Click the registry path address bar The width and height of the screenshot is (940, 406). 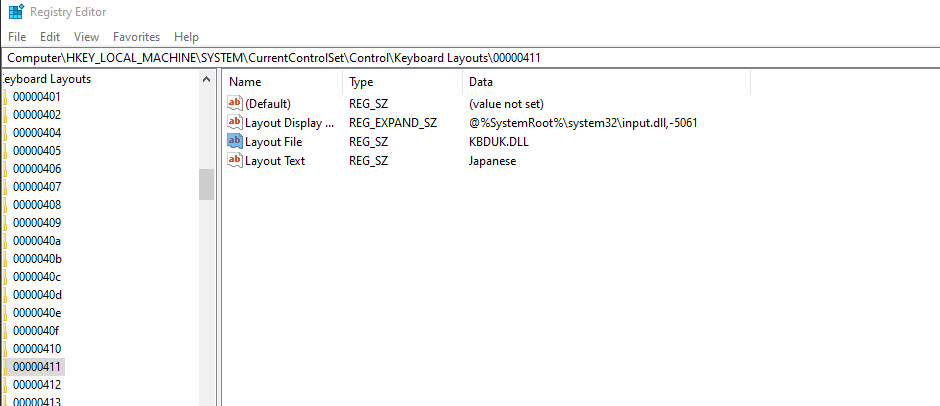[470, 58]
